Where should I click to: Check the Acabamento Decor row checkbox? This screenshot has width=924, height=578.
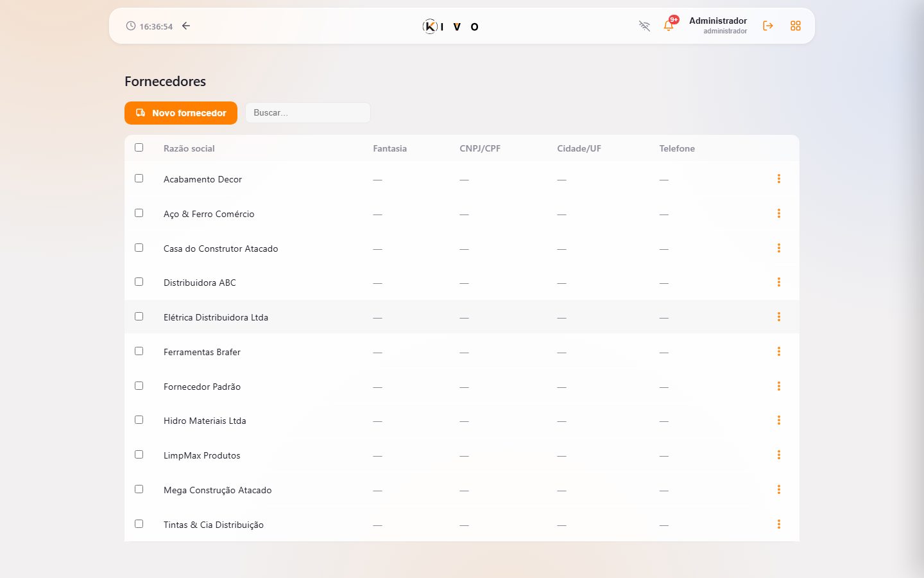(x=139, y=178)
